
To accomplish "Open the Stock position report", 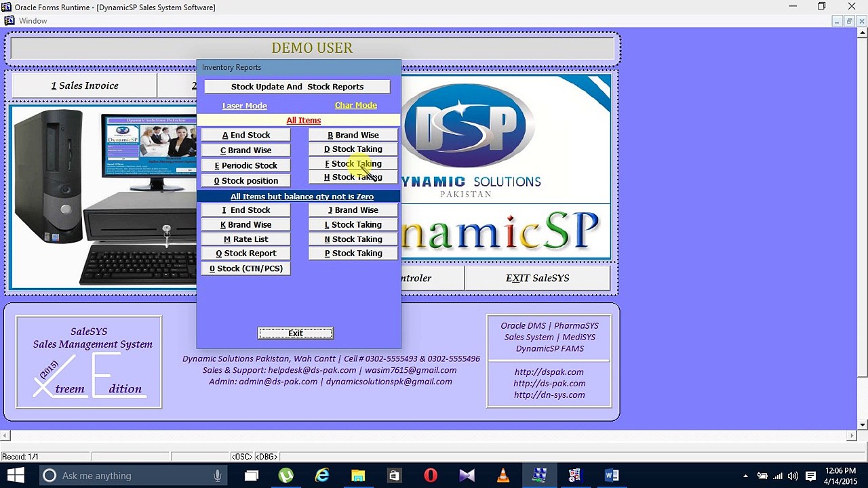I will coord(246,181).
